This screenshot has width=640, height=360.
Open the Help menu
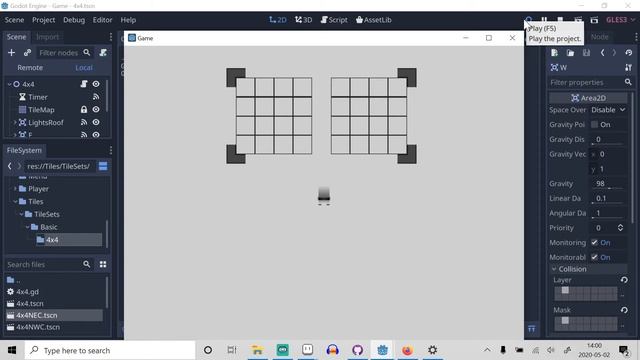pyautogui.click(x=128, y=20)
